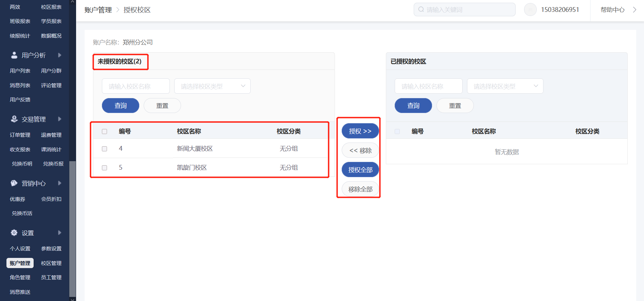Screen dimensions: 644x301
Task: Open 帮助中心 in the header
Action: 612,10
